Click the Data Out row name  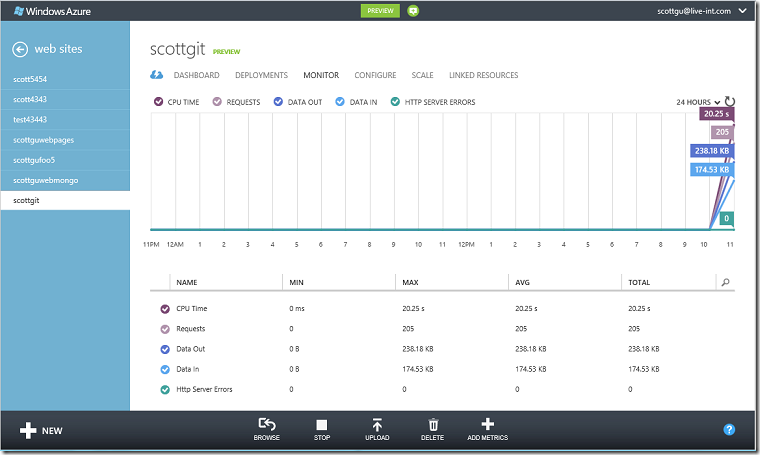[x=190, y=349]
